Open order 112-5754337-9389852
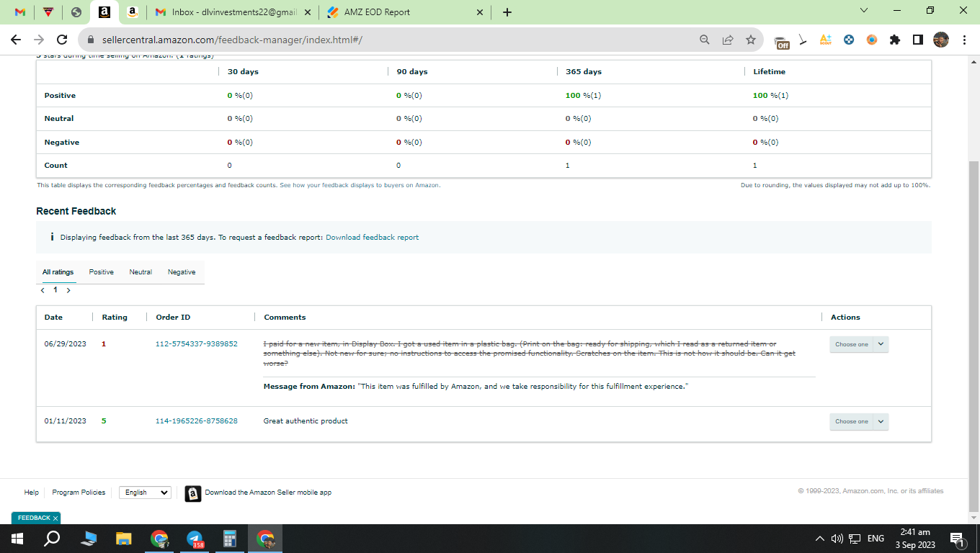The image size is (980, 553). pyautogui.click(x=197, y=344)
